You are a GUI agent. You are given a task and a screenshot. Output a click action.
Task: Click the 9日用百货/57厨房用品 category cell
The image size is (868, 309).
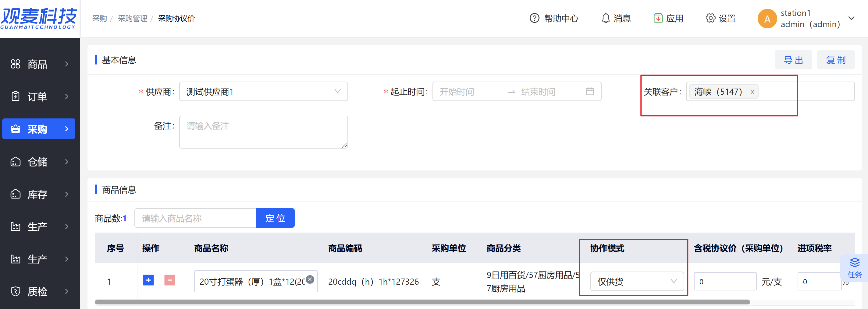pos(533,281)
